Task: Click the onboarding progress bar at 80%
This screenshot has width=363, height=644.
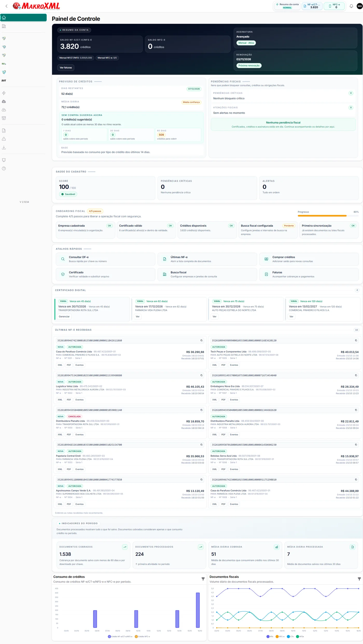Action: pos(328,216)
